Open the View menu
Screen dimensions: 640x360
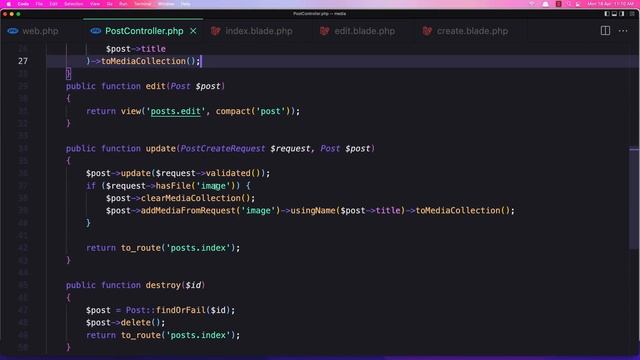[95, 4]
